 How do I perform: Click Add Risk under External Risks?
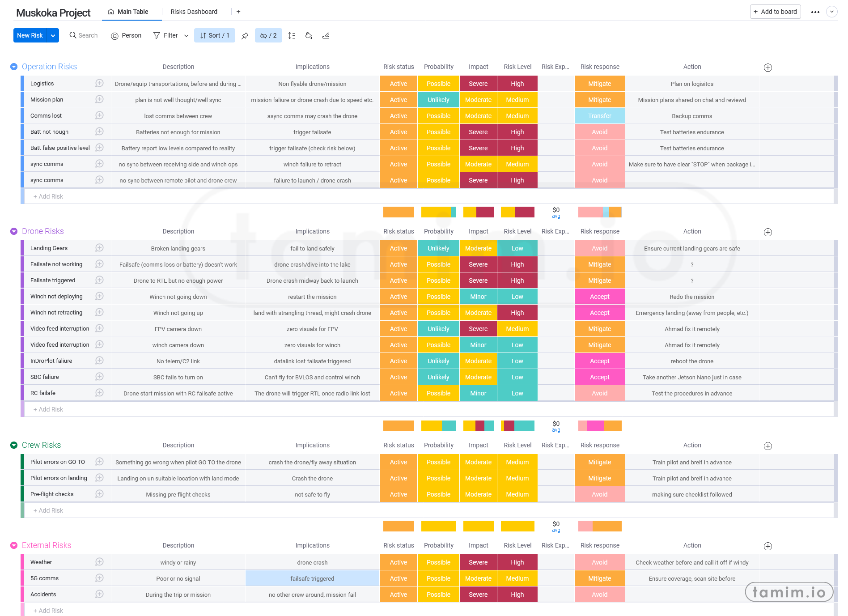pos(48,611)
